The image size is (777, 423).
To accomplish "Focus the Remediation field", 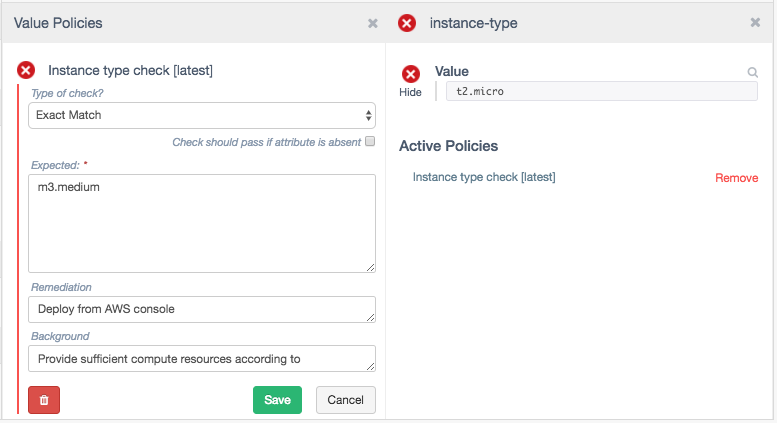I will (x=201, y=309).
